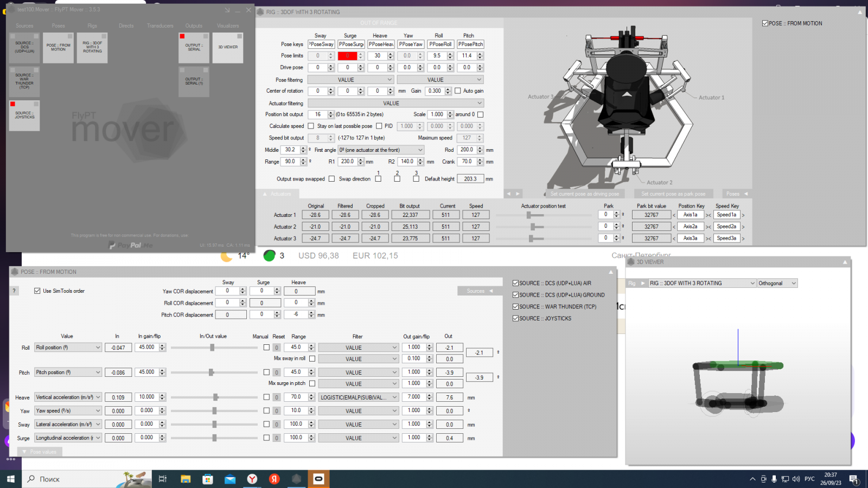Toggle Output swap swapped checkbox
The width and height of the screenshot is (868, 488).
pyautogui.click(x=331, y=179)
